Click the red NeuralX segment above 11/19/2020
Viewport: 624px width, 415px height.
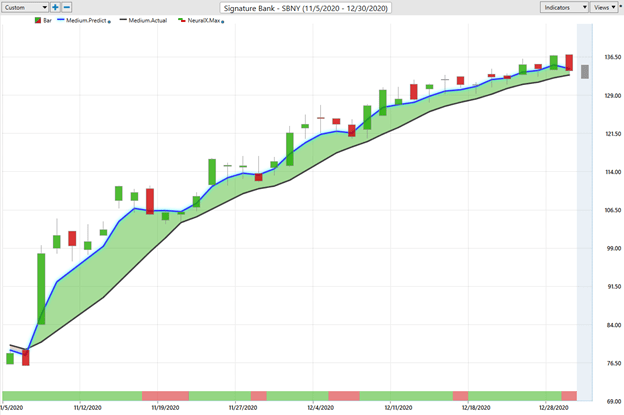[165, 396]
